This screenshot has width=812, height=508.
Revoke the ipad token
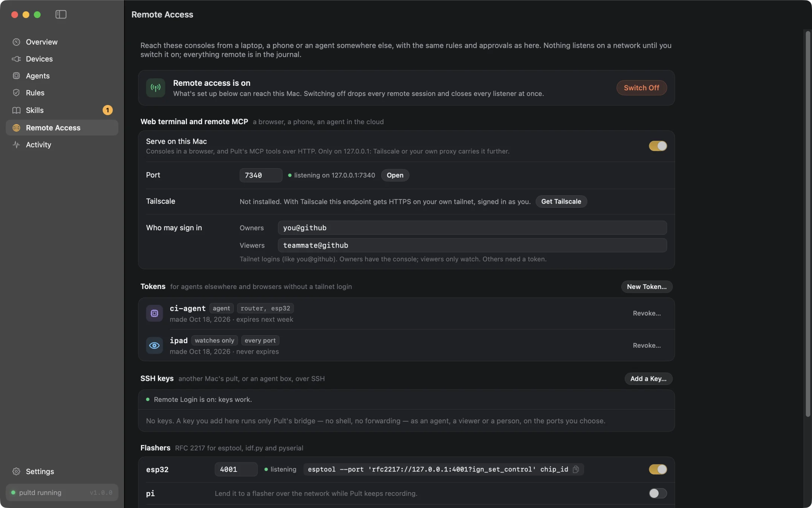click(647, 345)
